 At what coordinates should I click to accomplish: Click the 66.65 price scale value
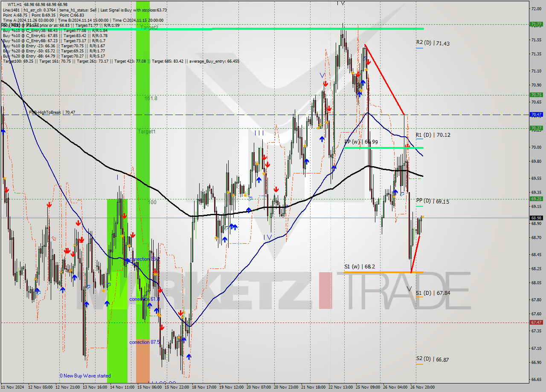(x=536, y=379)
